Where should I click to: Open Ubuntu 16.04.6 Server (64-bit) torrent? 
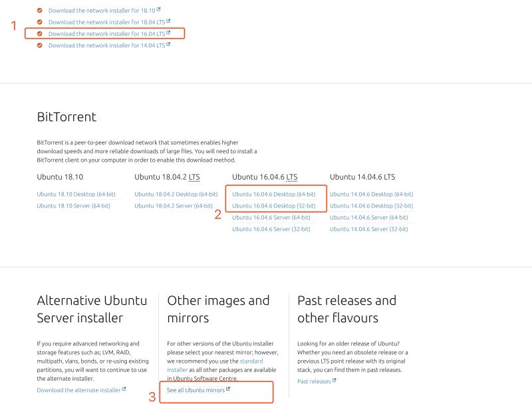pos(271,217)
